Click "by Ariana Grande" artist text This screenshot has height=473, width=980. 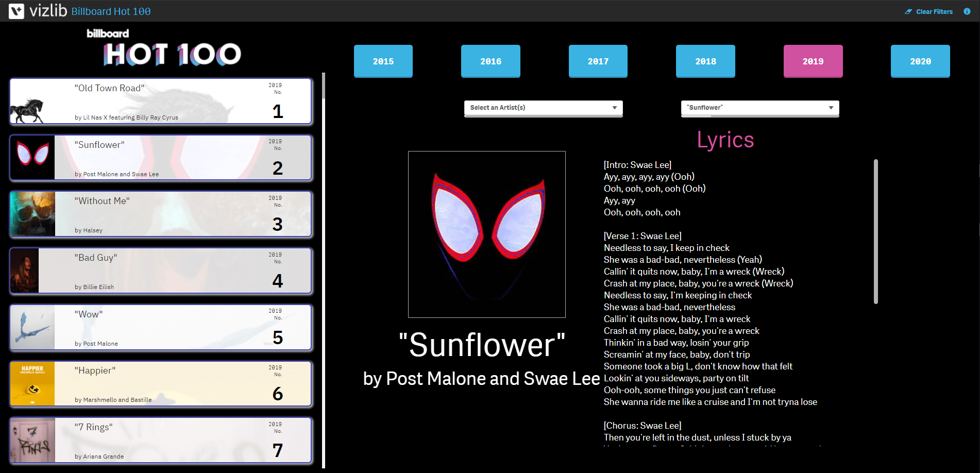(99, 457)
